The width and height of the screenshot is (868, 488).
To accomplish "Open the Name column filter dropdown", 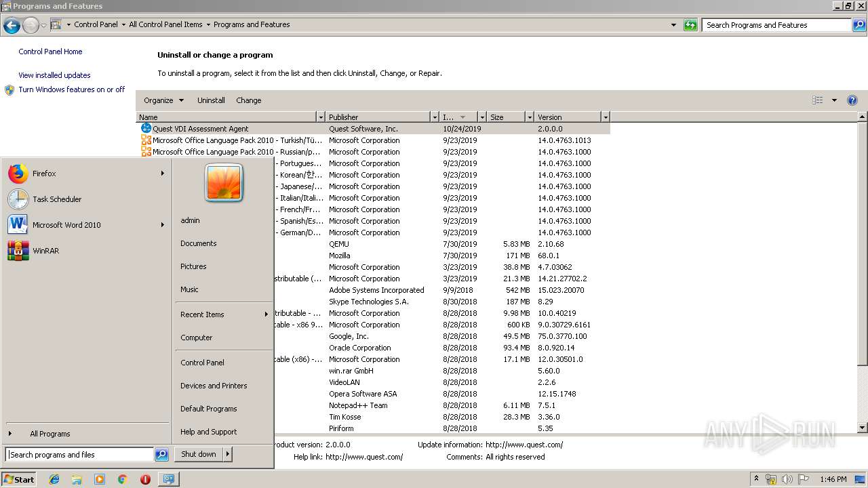I will (x=321, y=117).
